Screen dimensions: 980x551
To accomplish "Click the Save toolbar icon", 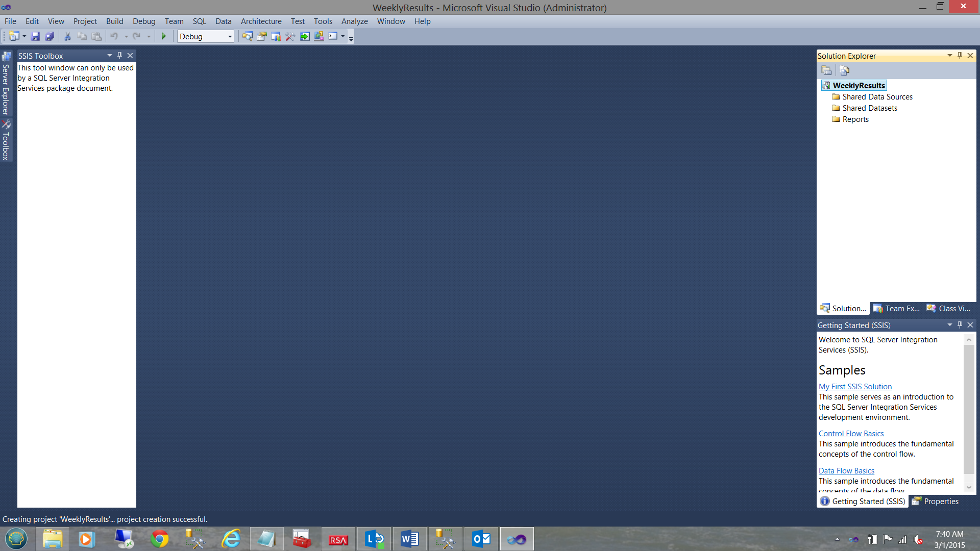I will [x=35, y=36].
